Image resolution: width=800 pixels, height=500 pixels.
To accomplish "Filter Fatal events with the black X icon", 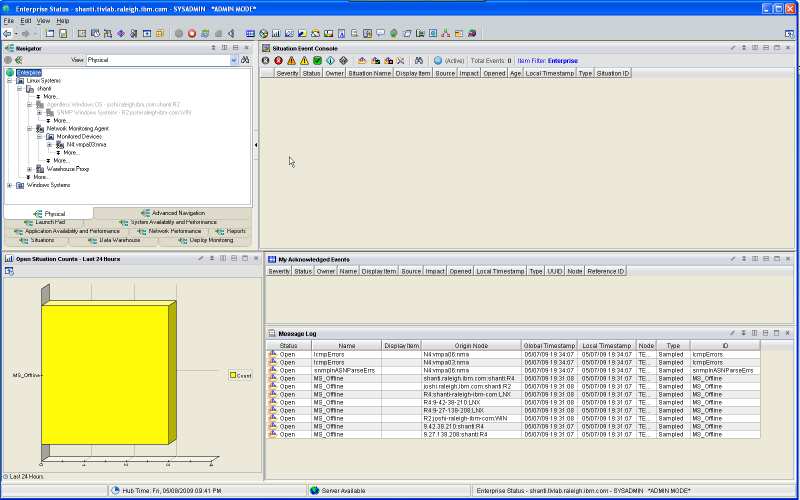I will (265, 61).
